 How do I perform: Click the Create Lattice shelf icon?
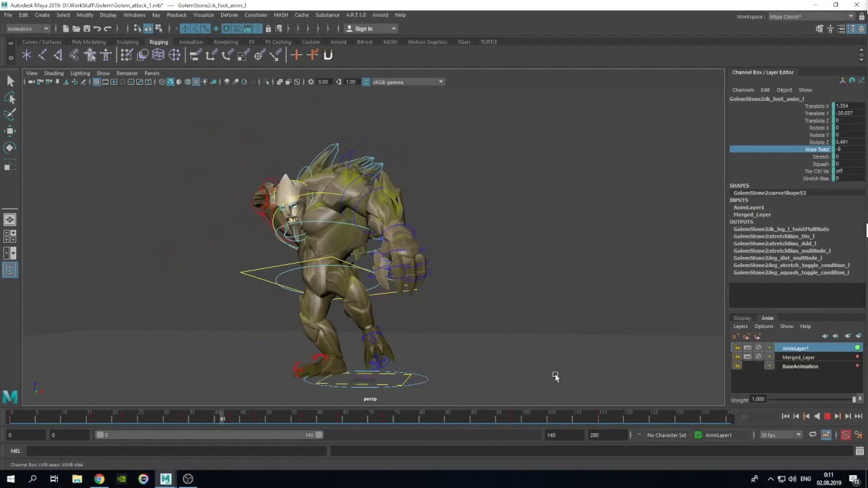pyautogui.click(x=158, y=55)
